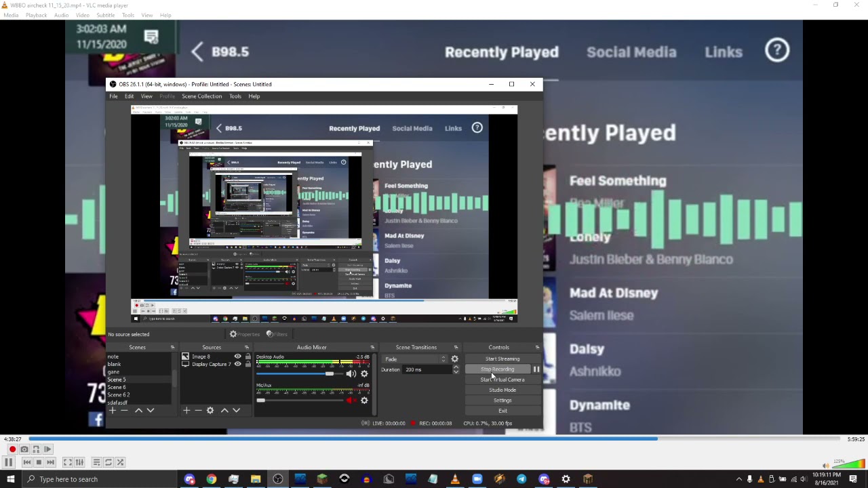868x488 pixels.
Task: Open VLC Playback menu
Action: pos(37,15)
